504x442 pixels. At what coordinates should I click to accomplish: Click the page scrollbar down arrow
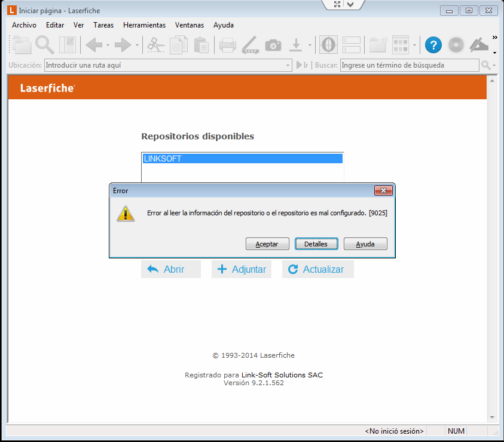492,417
